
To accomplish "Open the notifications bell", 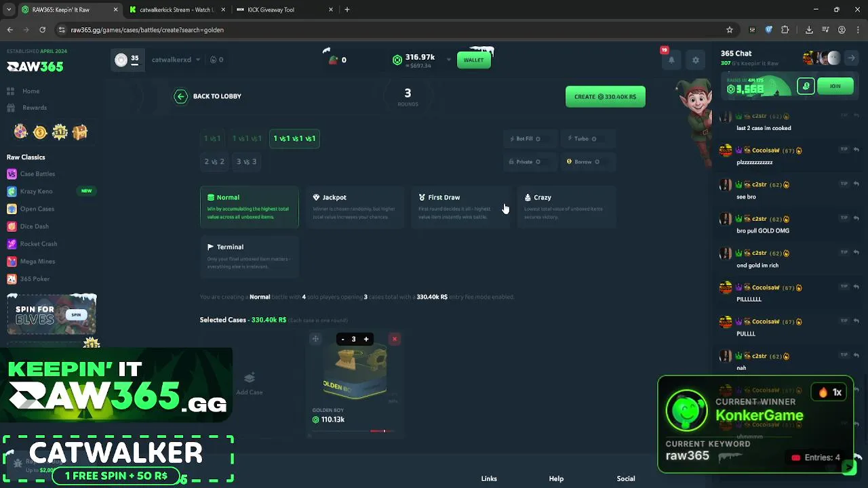I will pos(671,60).
